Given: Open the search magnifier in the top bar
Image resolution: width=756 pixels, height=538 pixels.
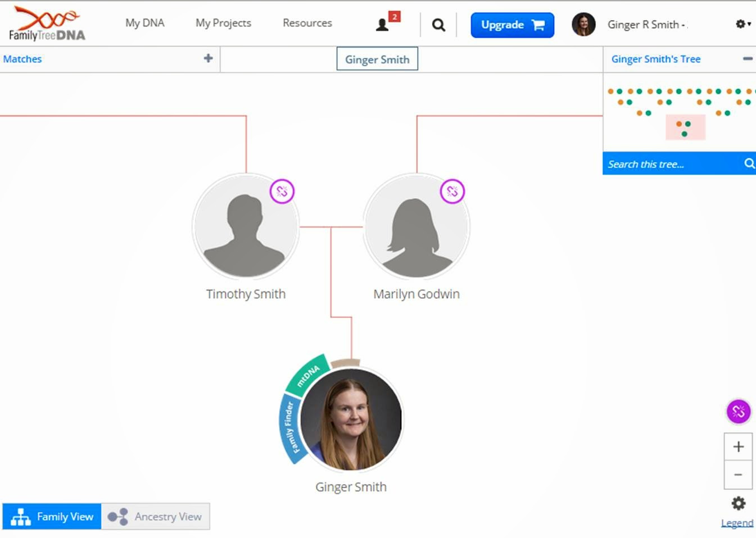Looking at the screenshot, I should coord(438,24).
